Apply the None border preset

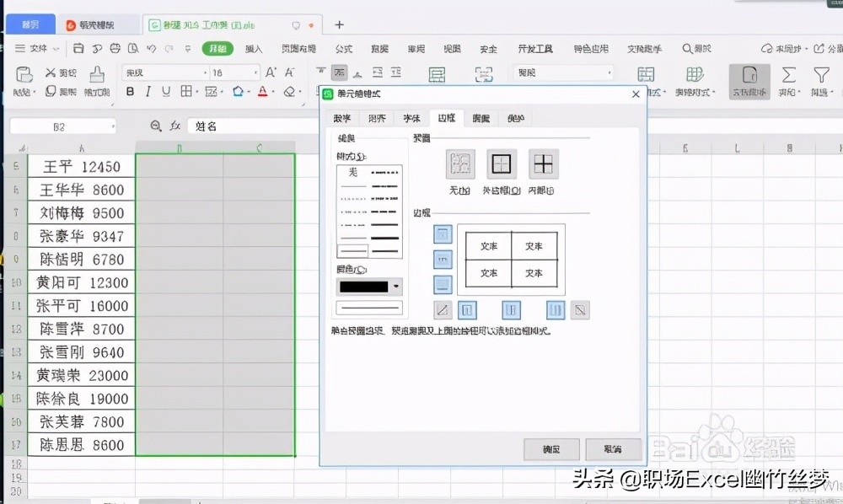(460, 165)
